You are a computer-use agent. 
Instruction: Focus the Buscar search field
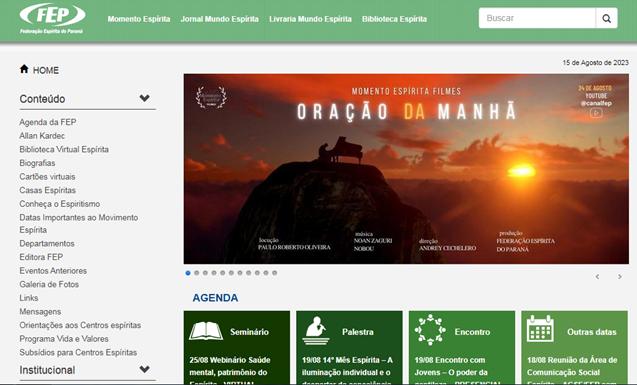click(537, 18)
